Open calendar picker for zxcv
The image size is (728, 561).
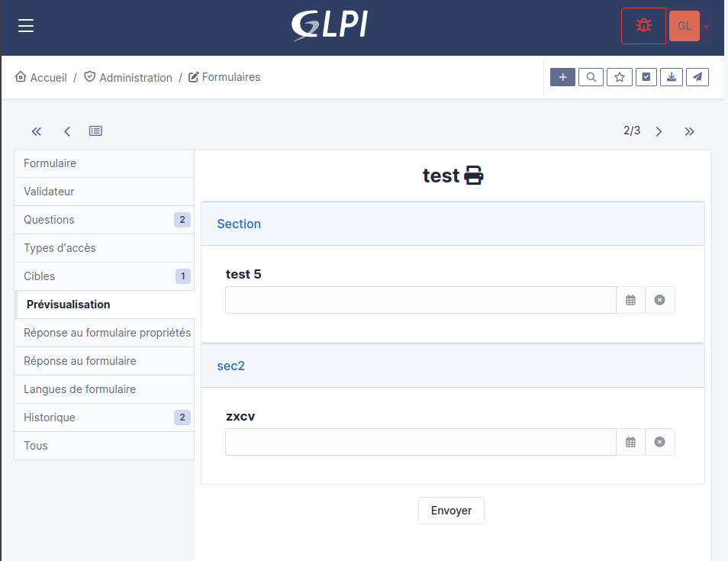coord(630,442)
